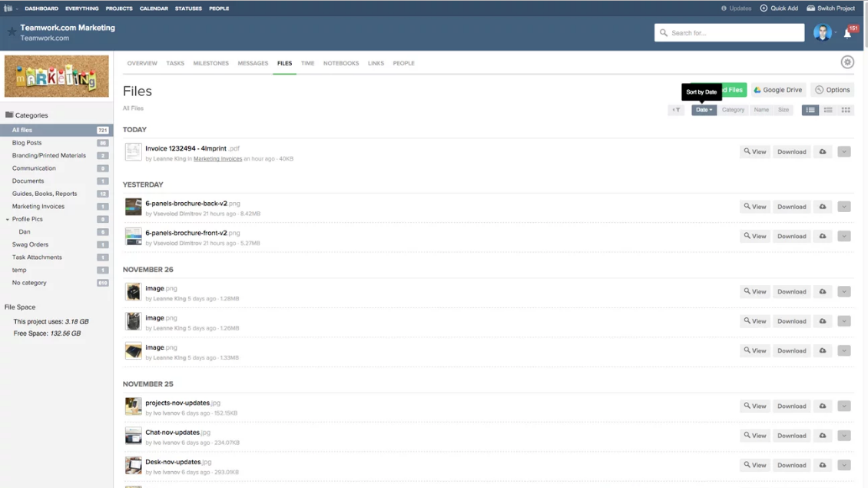The height and width of the screenshot is (488, 868).
Task: Expand the options chevron on Invoice 1232494 row
Action: pyautogui.click(x=843, y=151)
